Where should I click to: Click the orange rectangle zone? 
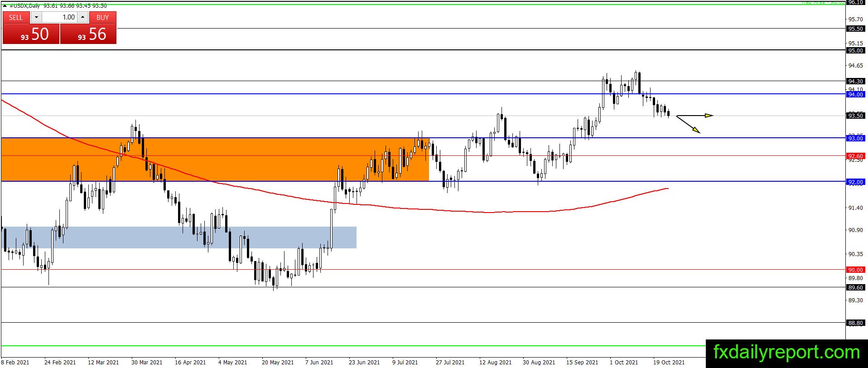pos(215,160)
